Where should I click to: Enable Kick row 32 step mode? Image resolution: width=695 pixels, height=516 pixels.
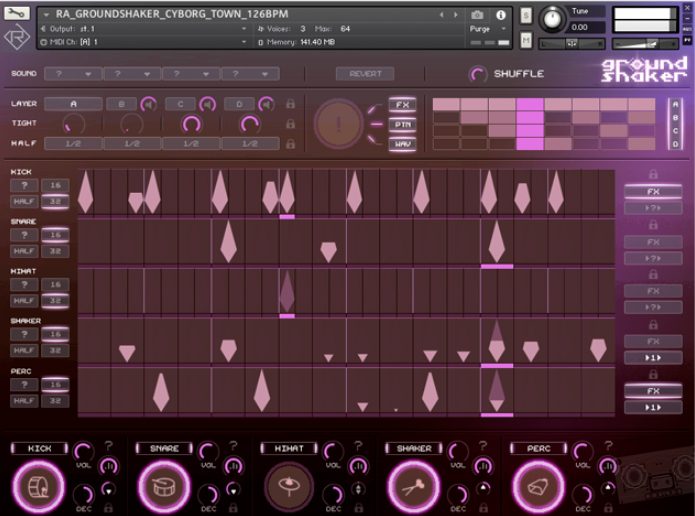pos(55,201)
